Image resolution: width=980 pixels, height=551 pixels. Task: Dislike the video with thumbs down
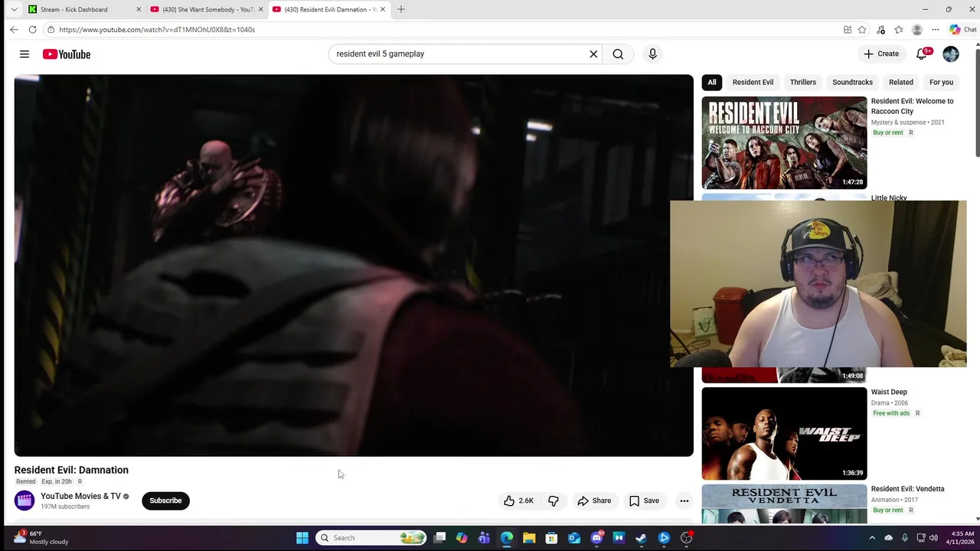click(x=554, y=500)
